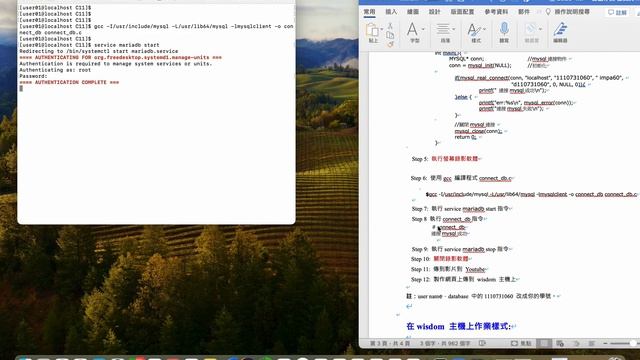
Task: Select Outline view icon in status bar
Action: click(x=576, y=343)
